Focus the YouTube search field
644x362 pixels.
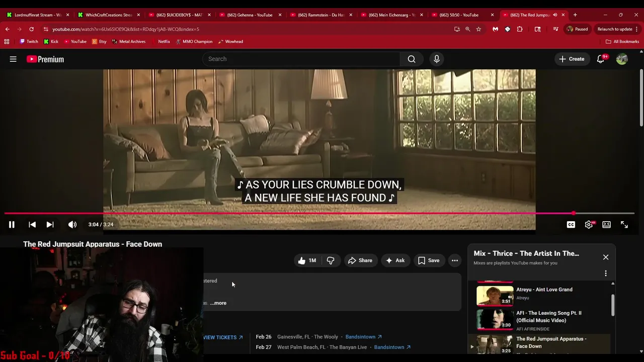pyautogui.click(x=302, y=59)
